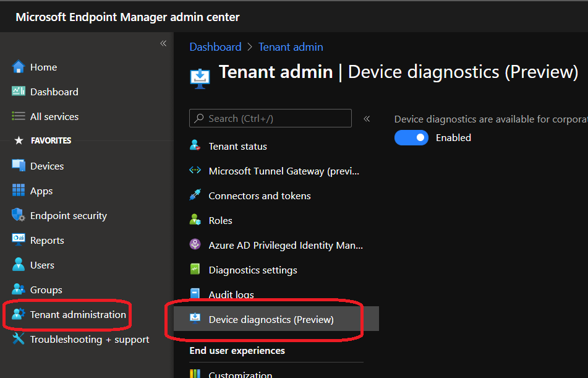
Task: Disable the Device diagnostics Enabled toggle
Action: point(411,137)
